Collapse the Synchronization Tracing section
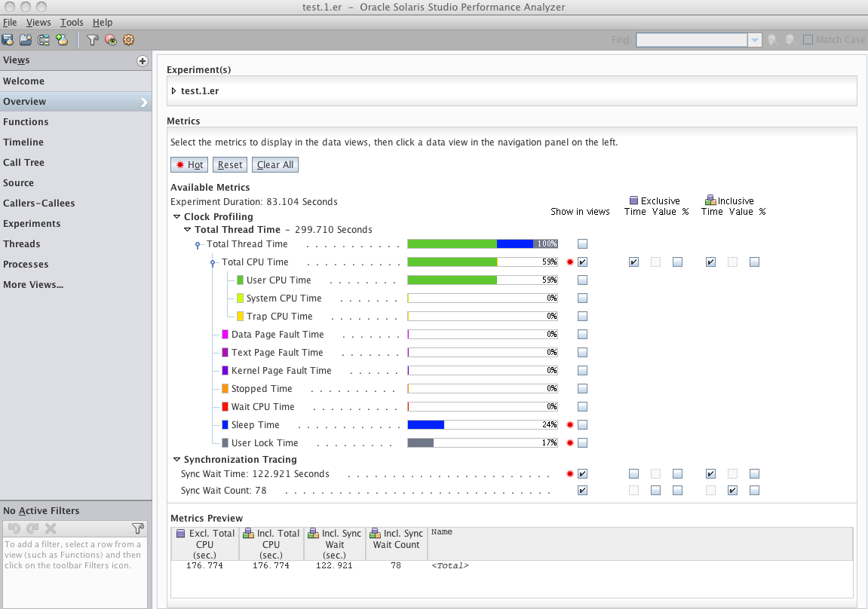868x609 pixels. tap(176, 460)
